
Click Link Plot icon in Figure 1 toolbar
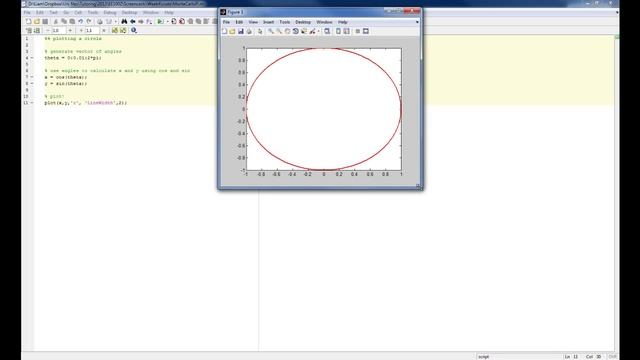tap(327, 31)
